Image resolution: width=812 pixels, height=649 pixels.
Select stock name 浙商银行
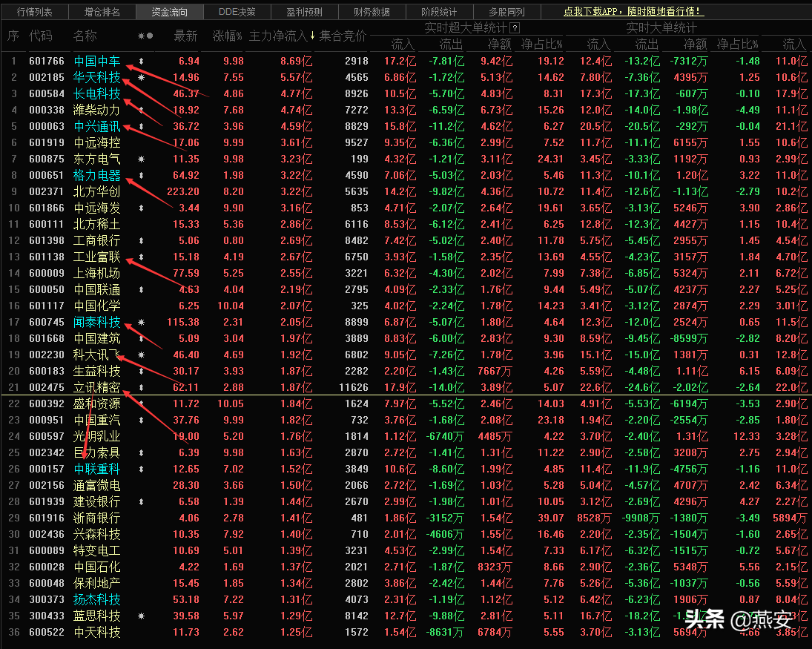pyautogui.click(x=97, y=518)
